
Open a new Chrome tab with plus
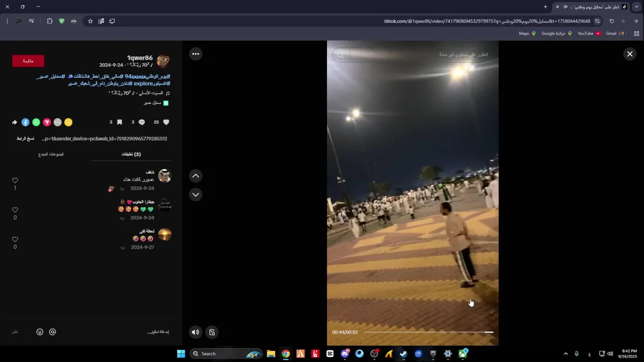click(545, 7)
